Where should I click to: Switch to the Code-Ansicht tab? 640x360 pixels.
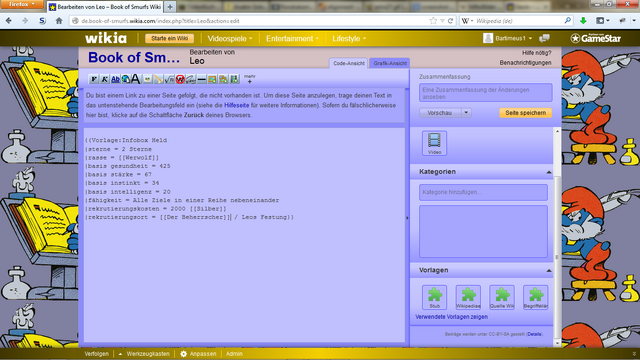pyautogui.click(x=349, y=63)
